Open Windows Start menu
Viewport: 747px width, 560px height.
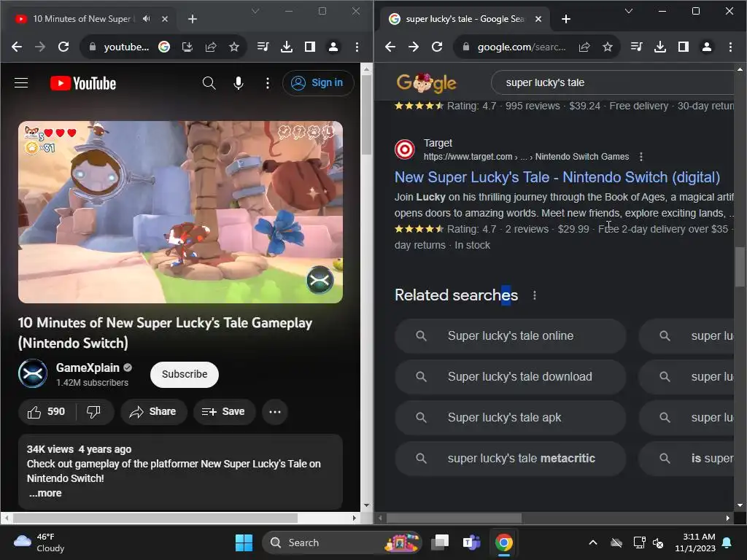tap(244, 542)
